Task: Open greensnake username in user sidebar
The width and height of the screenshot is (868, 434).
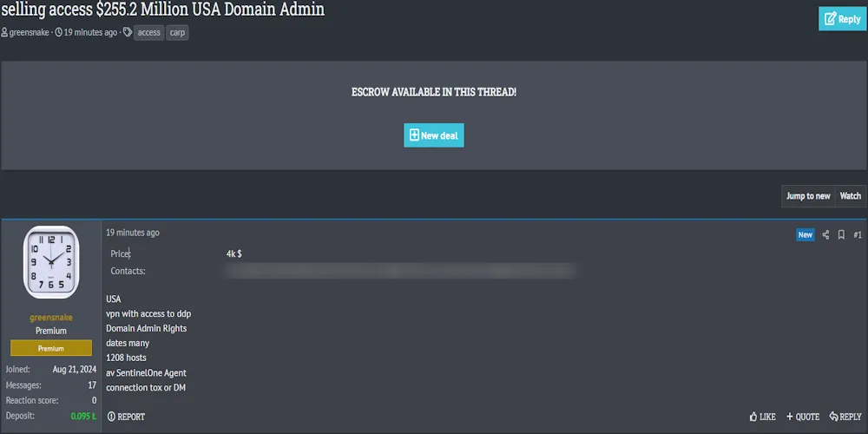Action: click(51, 318)
